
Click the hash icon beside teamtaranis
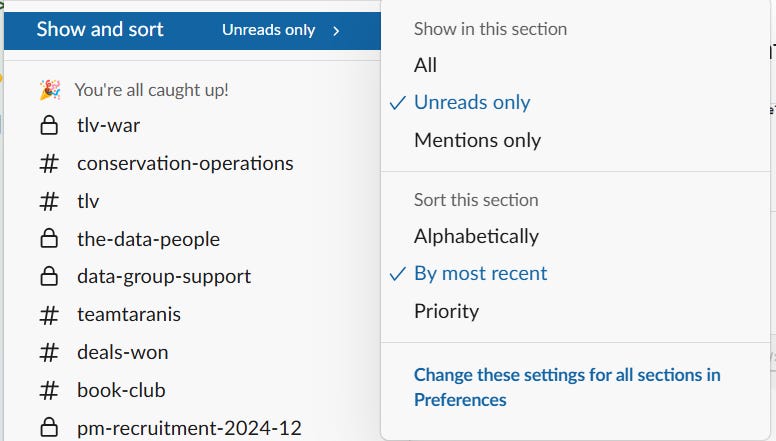[x=49, y=315]
